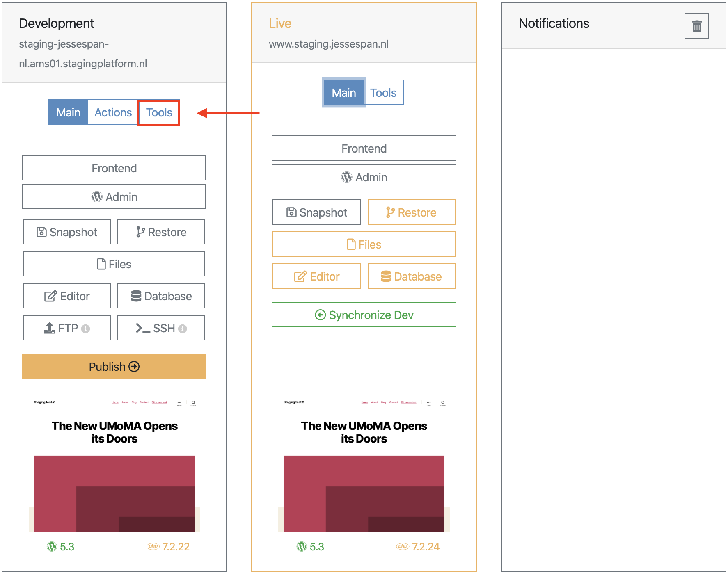The width and height of the screenshot is (728, 575).
Task: Clear notifications with the trash icon
Action: (696, 26)
